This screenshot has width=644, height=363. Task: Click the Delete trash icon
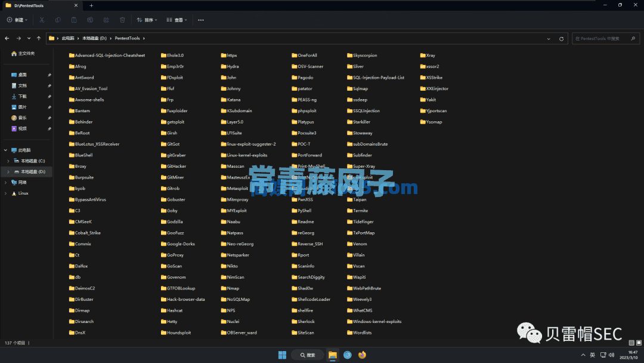[x=122, y=20]
